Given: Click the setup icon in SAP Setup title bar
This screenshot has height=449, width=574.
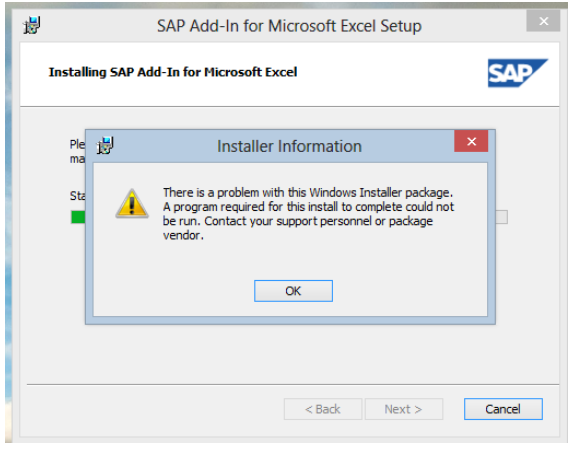Looking at the screenshot, I should (x=32, y=25).
